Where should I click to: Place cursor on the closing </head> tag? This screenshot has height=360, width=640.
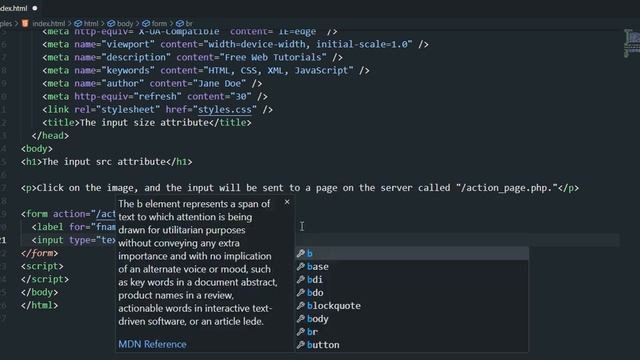50,136
